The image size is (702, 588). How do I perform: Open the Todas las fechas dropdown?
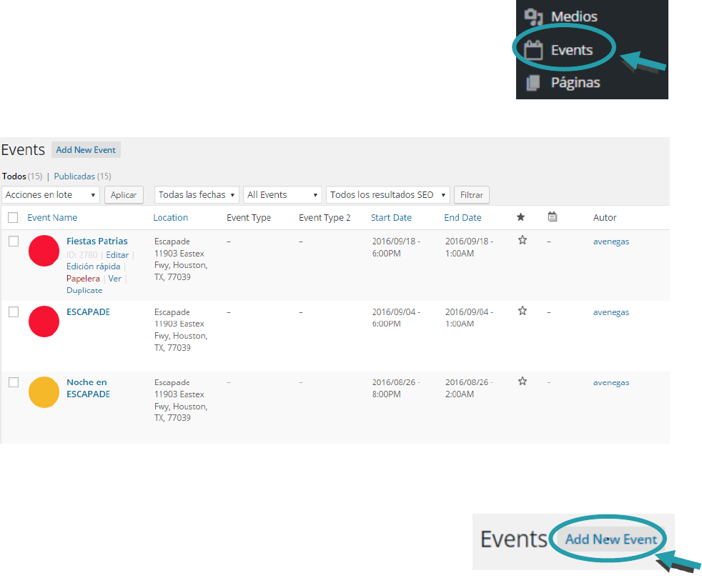[197, 194]
